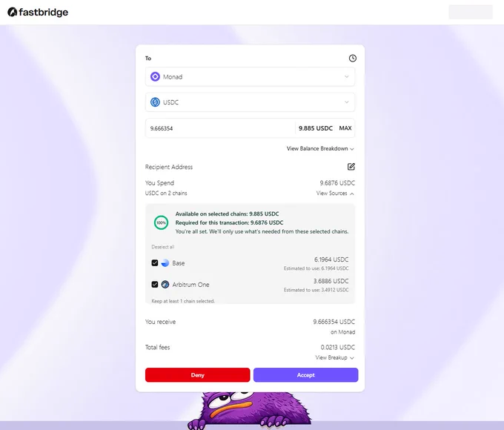Click 'Required for this transaction: 9.6876 USDC'

[229, 222]
